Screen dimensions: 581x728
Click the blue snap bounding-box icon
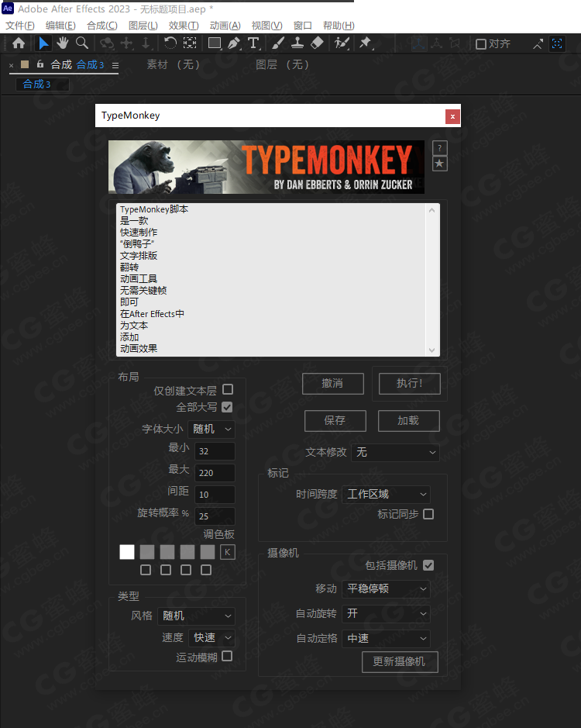(x=557, y=43)
